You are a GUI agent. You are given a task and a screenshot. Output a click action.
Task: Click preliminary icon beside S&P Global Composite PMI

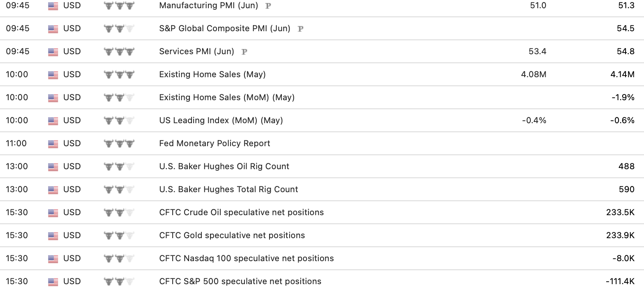(301, 29)
